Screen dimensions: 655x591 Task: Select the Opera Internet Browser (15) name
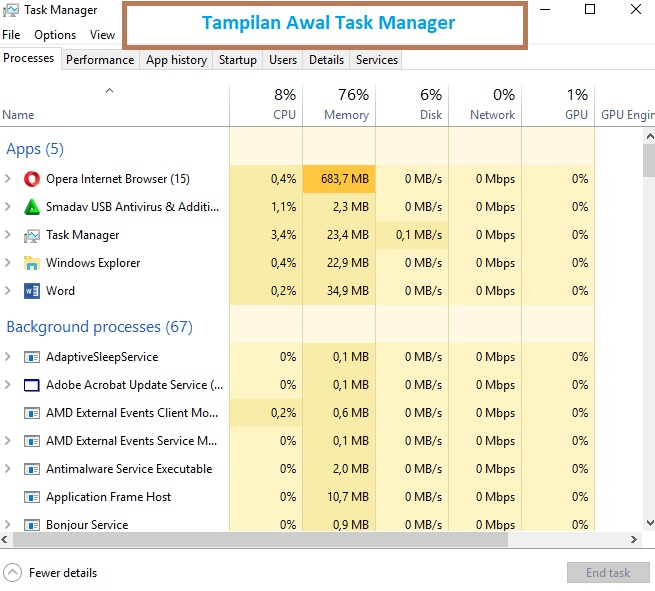coord(118,179)
